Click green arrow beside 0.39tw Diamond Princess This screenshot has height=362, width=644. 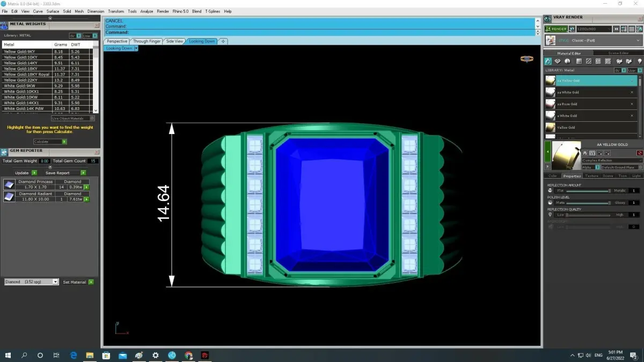(x=86, y=187)
